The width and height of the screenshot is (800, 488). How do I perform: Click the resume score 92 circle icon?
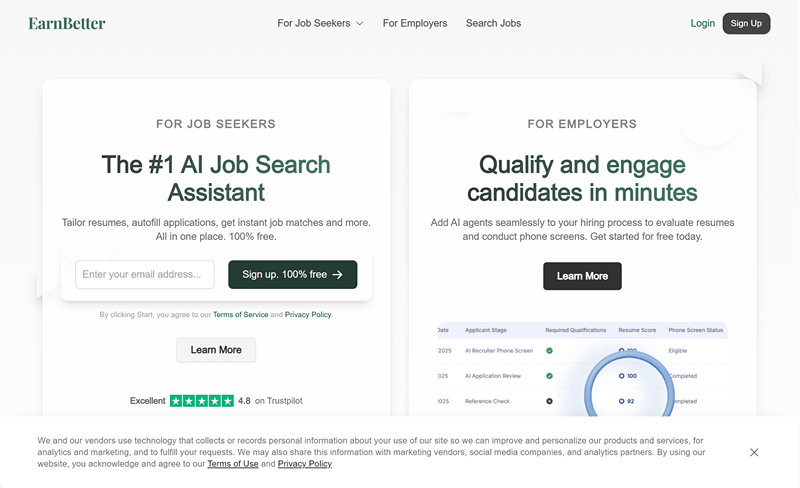tap(621, 401)
